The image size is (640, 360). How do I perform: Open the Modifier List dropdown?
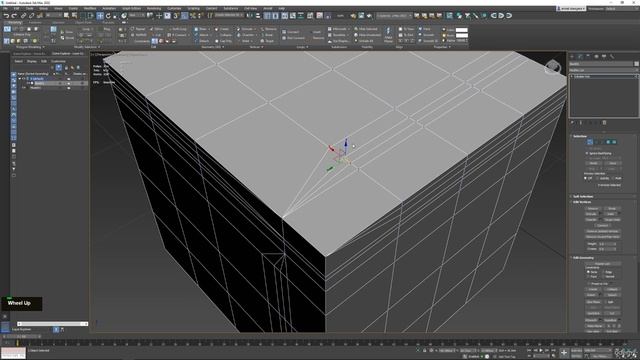(603, 70)
